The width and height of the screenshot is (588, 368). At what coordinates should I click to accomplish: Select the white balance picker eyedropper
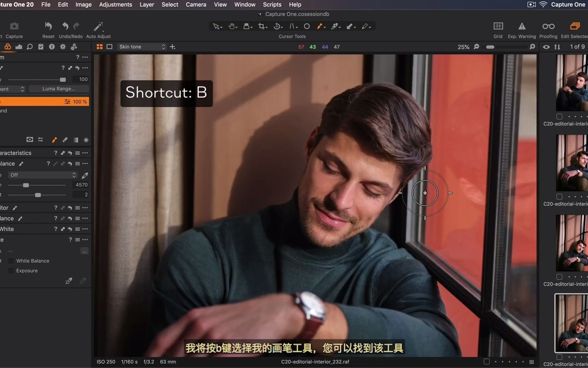tap(85, 175)
